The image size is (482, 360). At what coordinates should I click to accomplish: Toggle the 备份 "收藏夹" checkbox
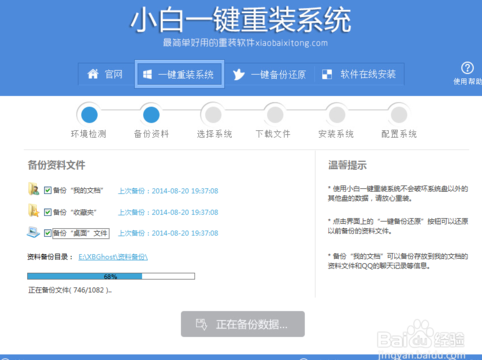click(48, 212)
